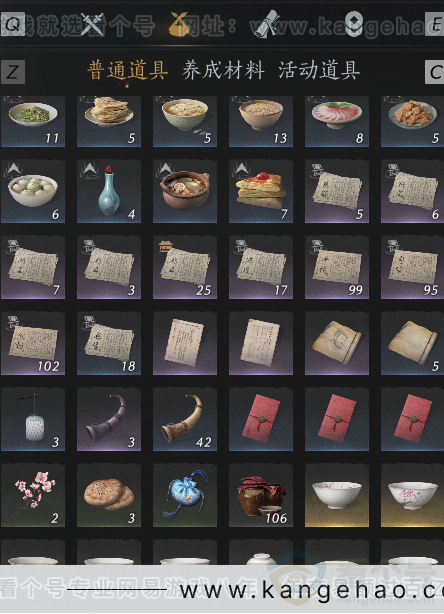The width and height of the screenshot is (444, 614).
Task: Click the C key next-tab button
Action: coord(435,72)
